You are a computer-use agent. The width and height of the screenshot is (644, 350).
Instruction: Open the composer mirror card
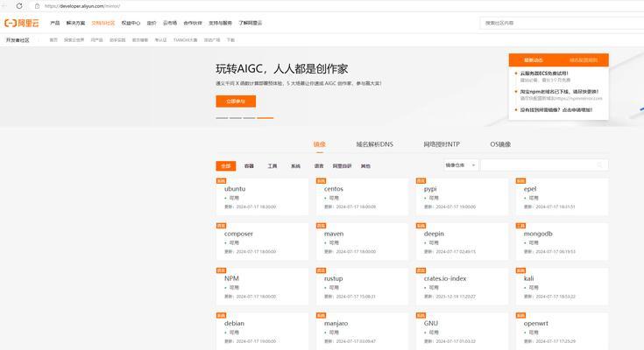pyautogui.click(x=262, y=241)
